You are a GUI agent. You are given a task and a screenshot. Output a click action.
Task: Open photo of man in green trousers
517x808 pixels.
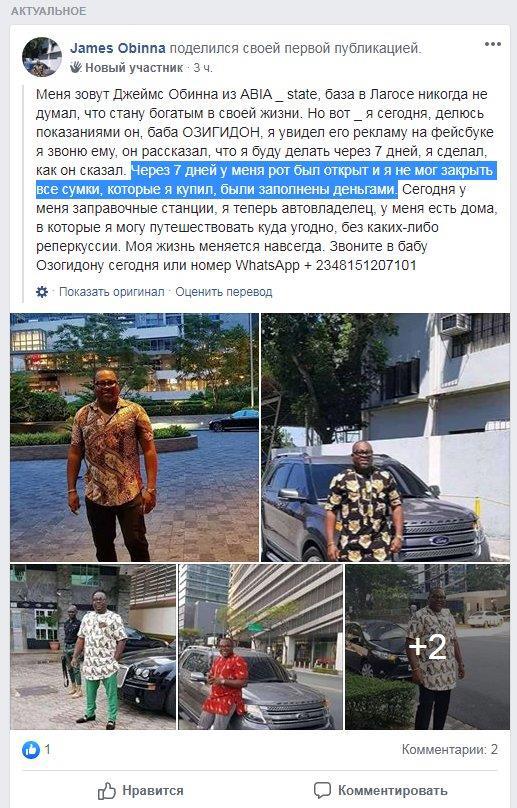point(93,647)
